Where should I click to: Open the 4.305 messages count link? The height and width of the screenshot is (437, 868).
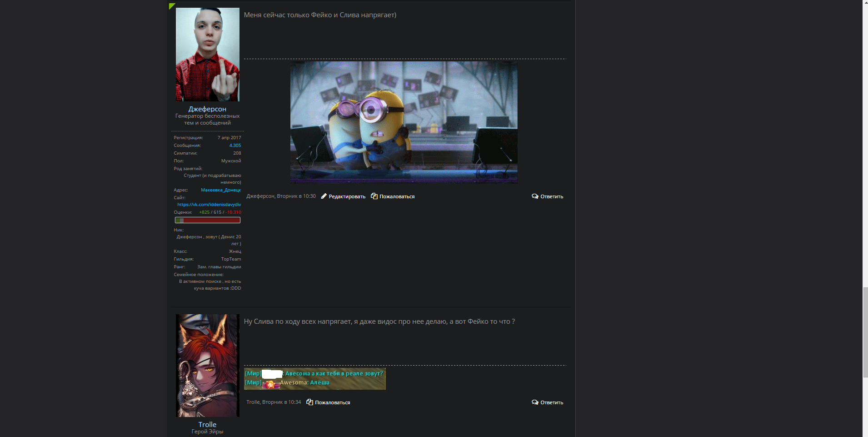pos(235,146)
